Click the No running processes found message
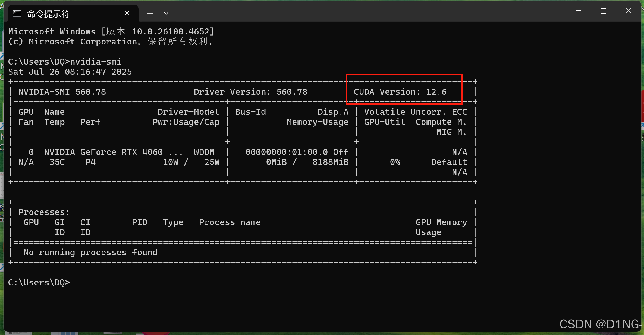Image resolution: width=644 pixels, height=335 pixels. (90, 252)
